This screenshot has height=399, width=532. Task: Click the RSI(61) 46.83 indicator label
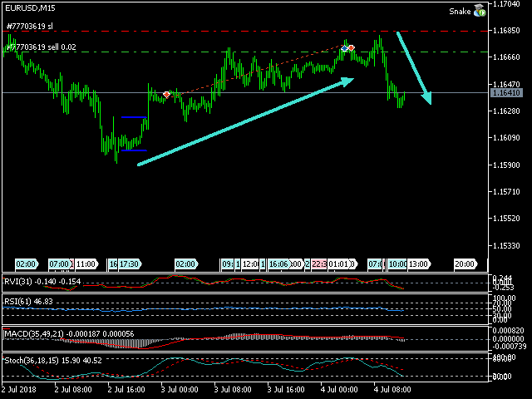point(28,302)
